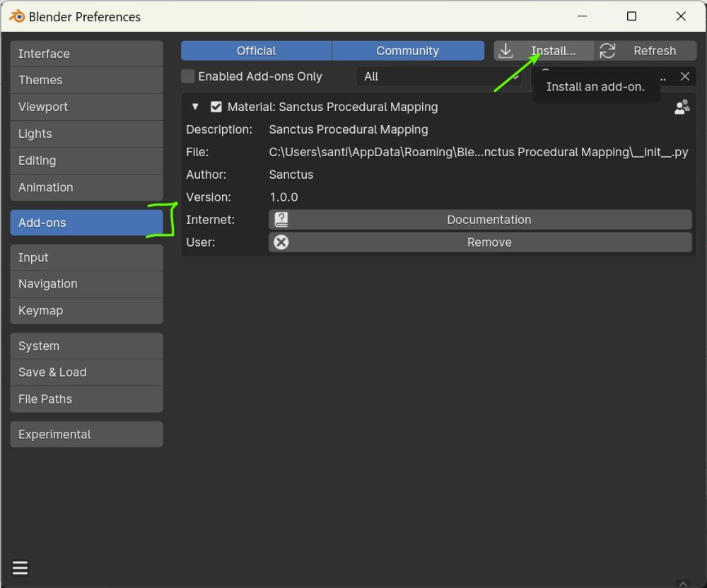Collapse the Sanctus Procedural Mapping add-on details
Screen dimensions: 707x588
195,107
